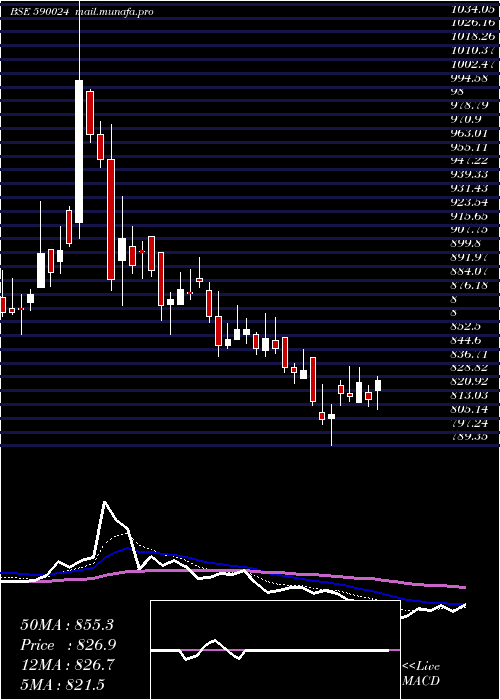This screenshot has height=700, width=500.
Task: Click the 828.82 price axis label
Action: (469, 367)
